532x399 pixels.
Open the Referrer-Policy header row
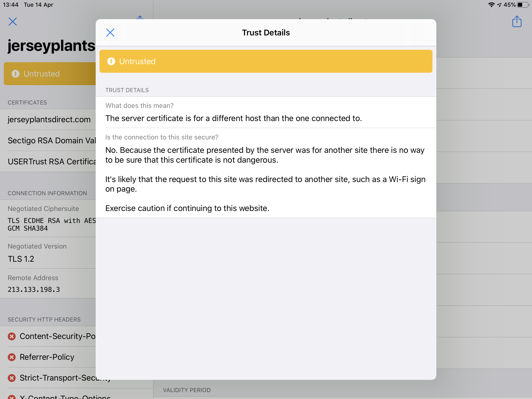click(47, 357)
